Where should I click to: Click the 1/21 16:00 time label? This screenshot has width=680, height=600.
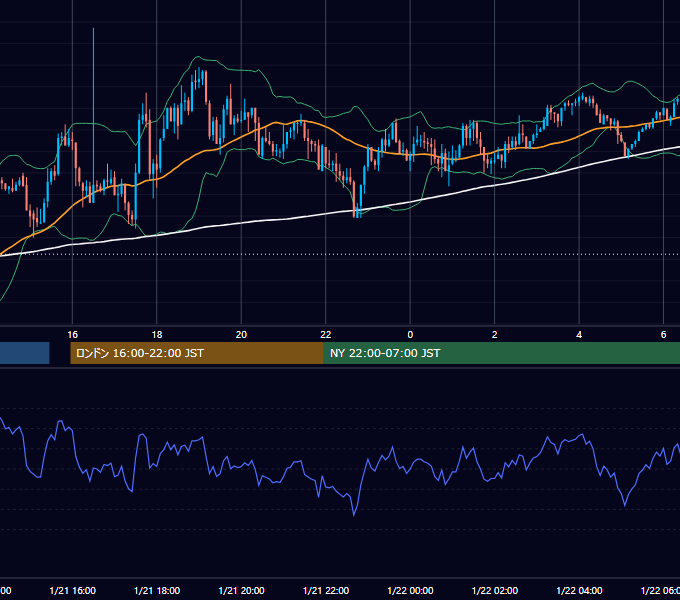pyautogui.click(x=72, y=590)
